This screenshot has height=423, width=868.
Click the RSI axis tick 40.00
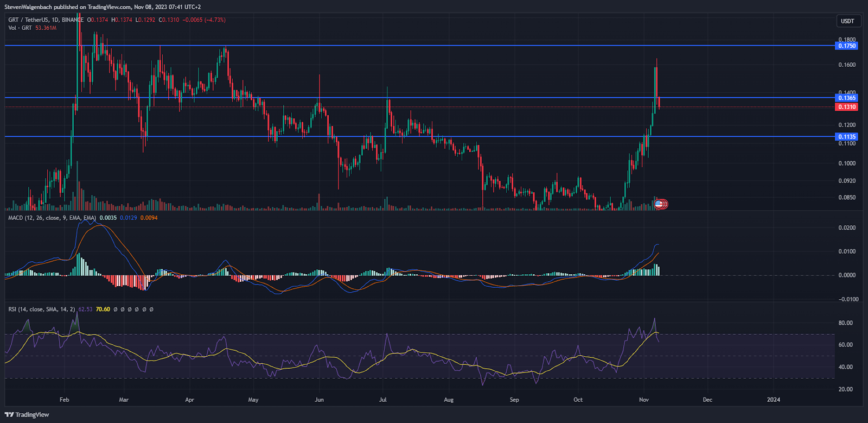tap(845, 367)
